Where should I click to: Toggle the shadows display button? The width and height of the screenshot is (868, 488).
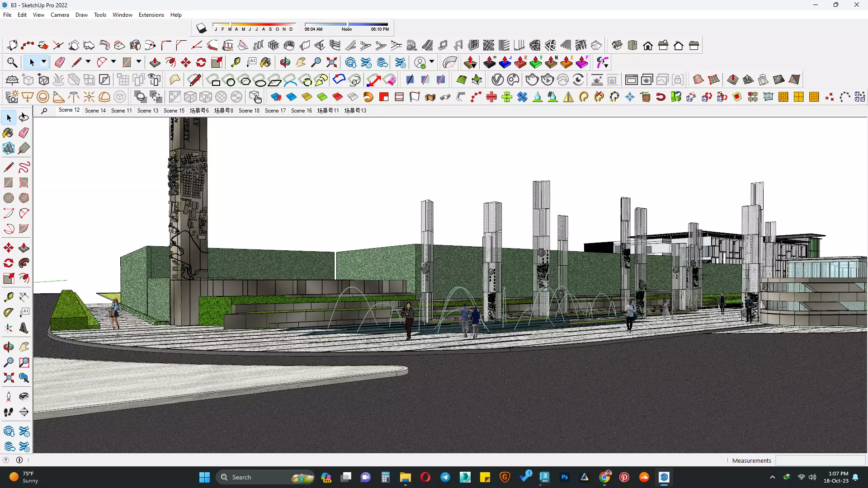coord(201,28)
